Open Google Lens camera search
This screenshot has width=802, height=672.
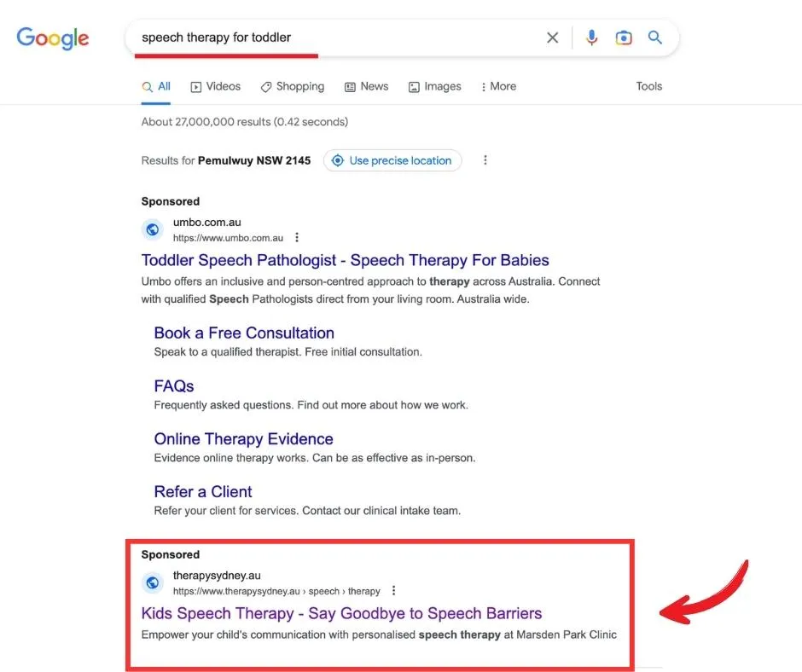coord(624,38)
